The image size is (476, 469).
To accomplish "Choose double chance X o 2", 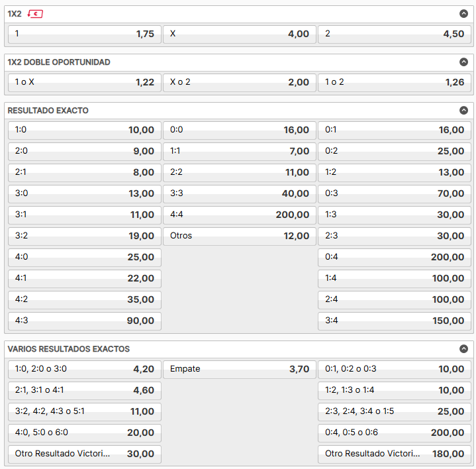I will click(240, 82).
